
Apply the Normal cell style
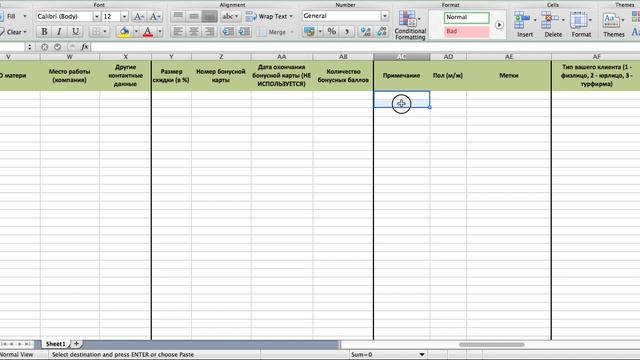click(467, 18)
